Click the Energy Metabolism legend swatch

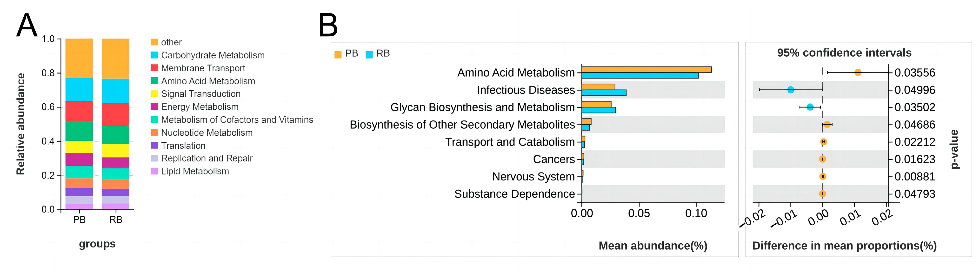[154, 107]
